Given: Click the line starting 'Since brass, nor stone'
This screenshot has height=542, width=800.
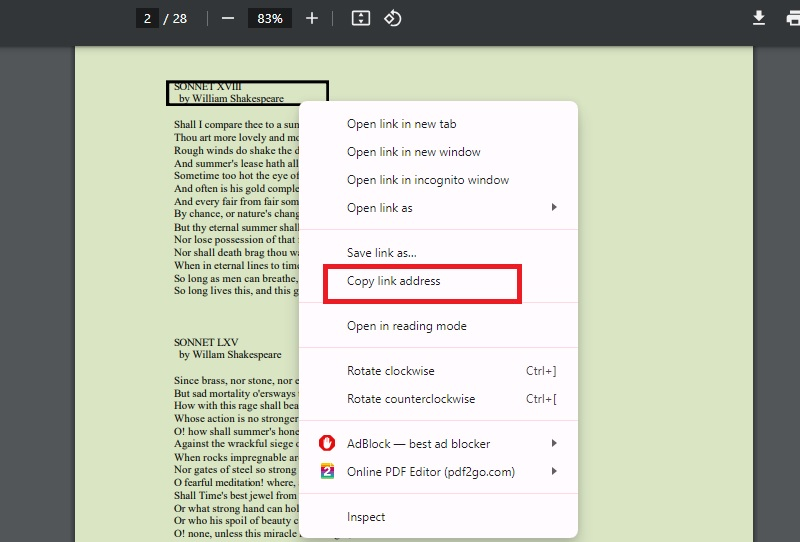Looking at the screenshot, I should (x=236, y=380).
